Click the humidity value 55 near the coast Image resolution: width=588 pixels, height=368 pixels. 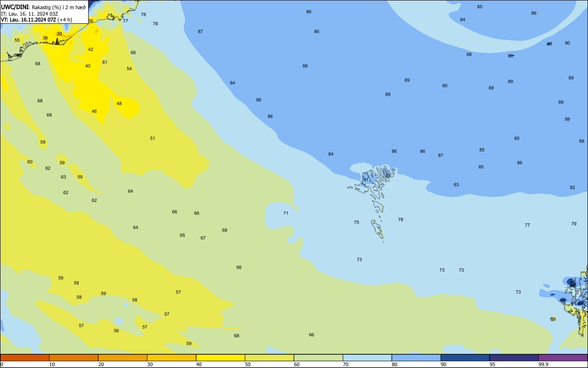tap(17, 40)
